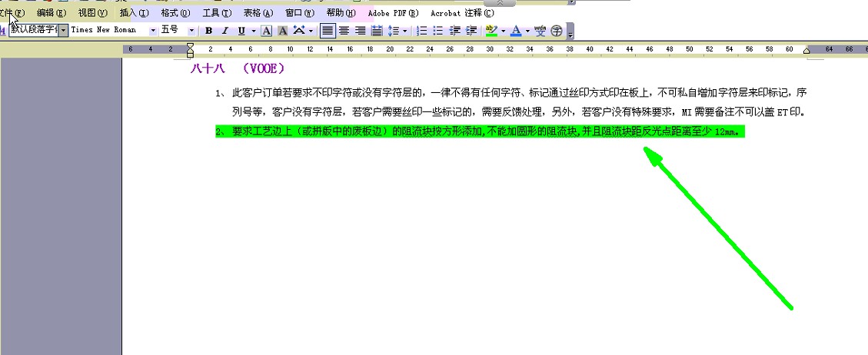868x355 pixels.
Task: Open the 编辑 (Edit) menu
Action: click(52, 13)
